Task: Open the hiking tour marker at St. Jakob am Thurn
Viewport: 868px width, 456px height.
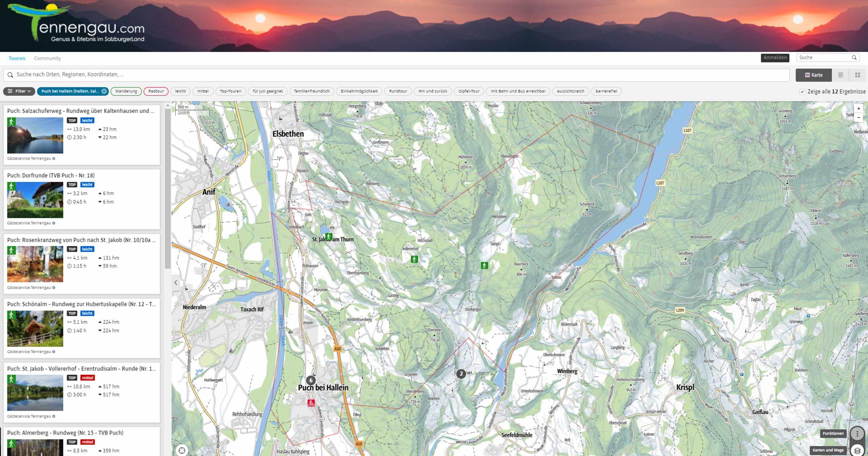Action: coord(328,236)
